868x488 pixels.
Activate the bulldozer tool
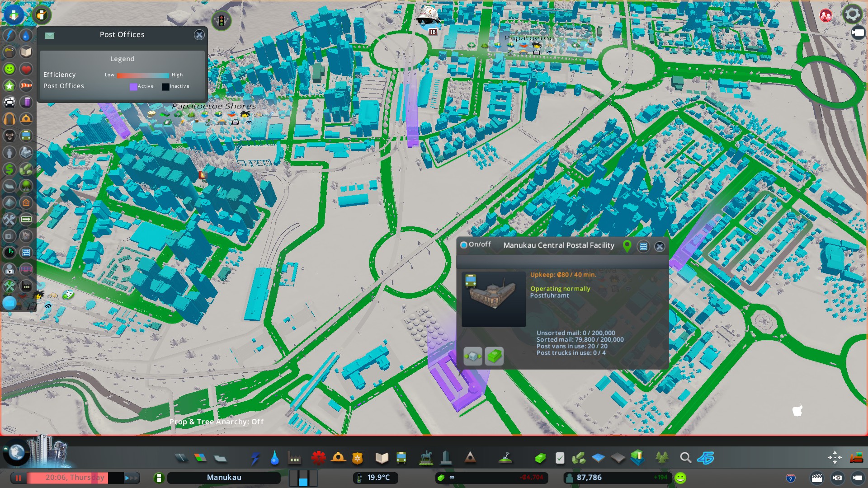point(856,458)
